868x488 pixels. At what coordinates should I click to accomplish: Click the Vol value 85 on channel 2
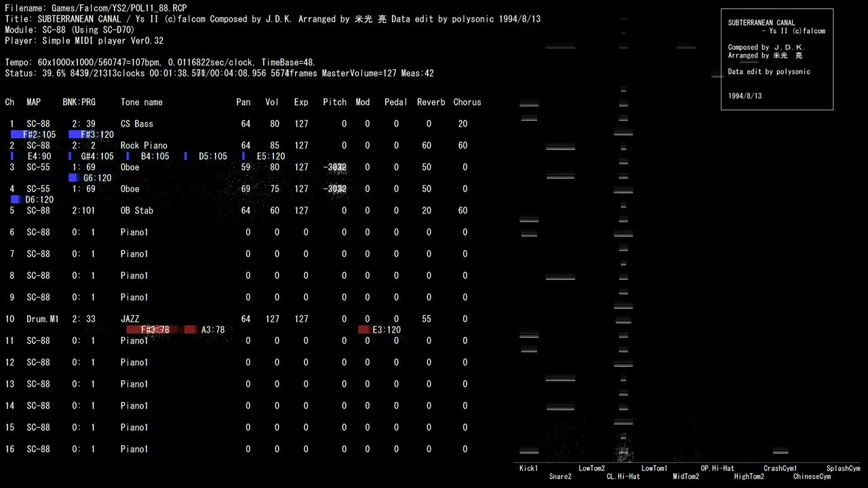pos(275,145)
